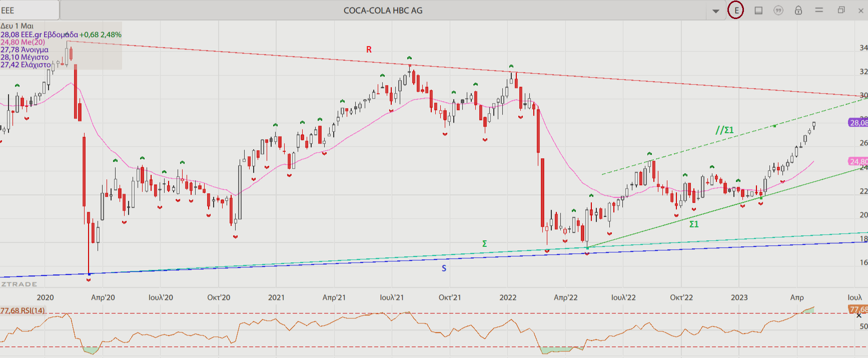Click the 2023 time axis label

pos(739,297)
